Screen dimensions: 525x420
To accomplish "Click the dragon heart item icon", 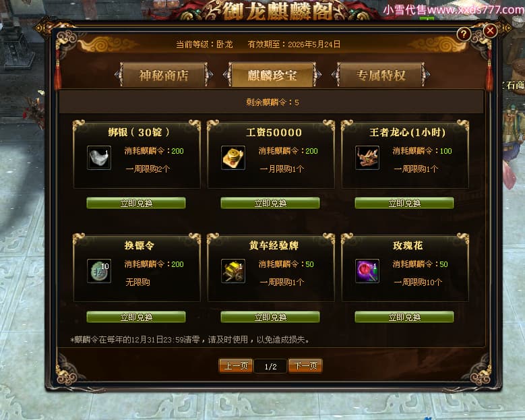I will pos(367,158).
